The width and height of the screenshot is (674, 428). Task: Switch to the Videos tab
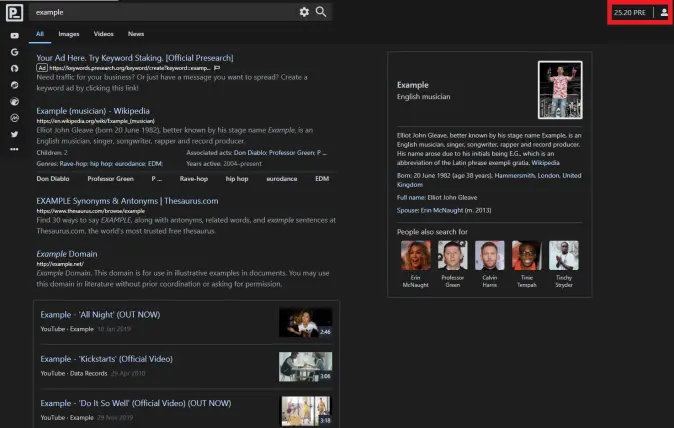click(104, 34)
